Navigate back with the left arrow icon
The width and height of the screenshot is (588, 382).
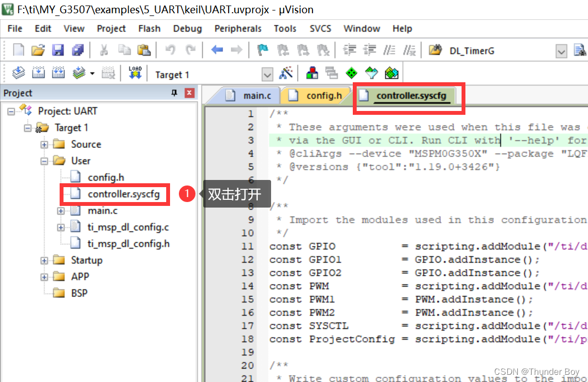[216, 50]
